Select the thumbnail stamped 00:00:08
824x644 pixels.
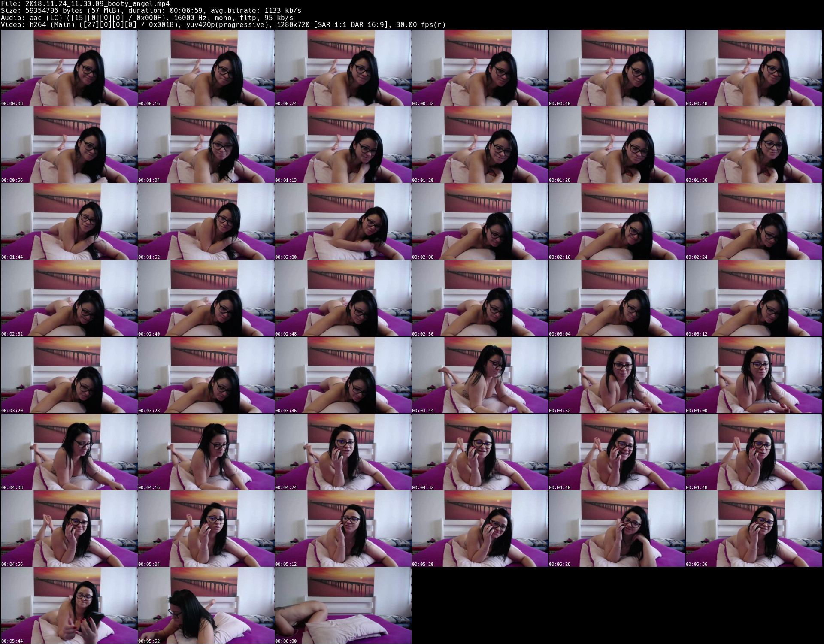click(69, 68)
